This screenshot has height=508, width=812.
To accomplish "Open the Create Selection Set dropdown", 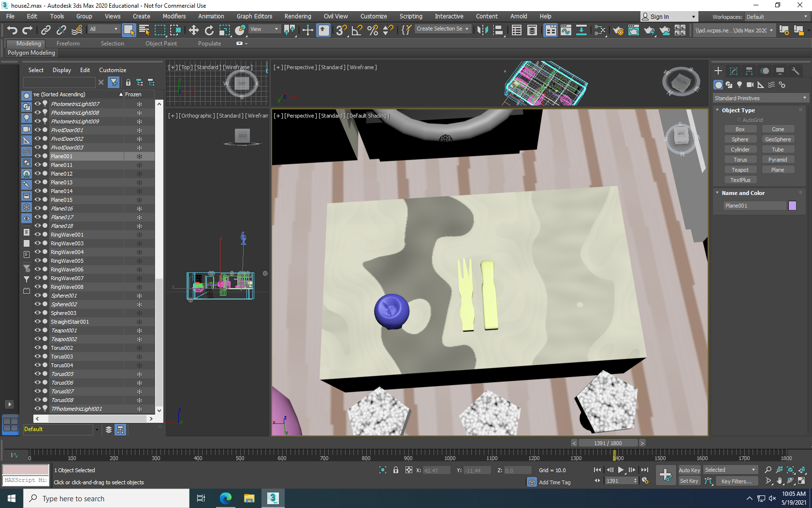I will tap(443, 29).
